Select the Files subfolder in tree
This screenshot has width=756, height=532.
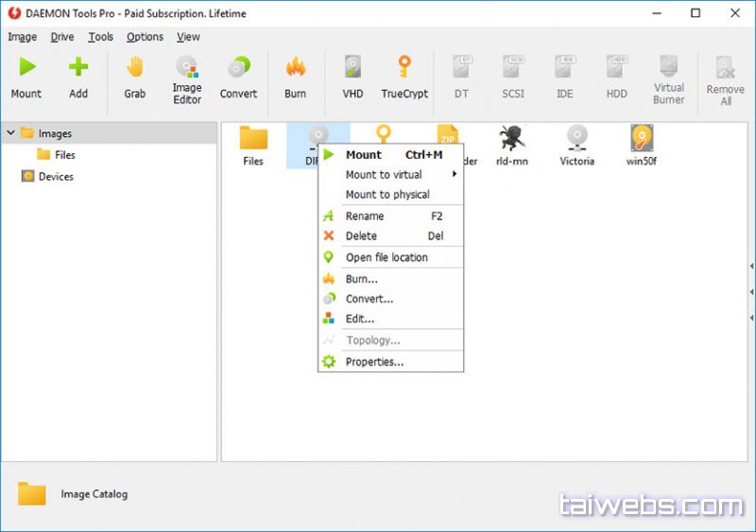coord(64,155)
